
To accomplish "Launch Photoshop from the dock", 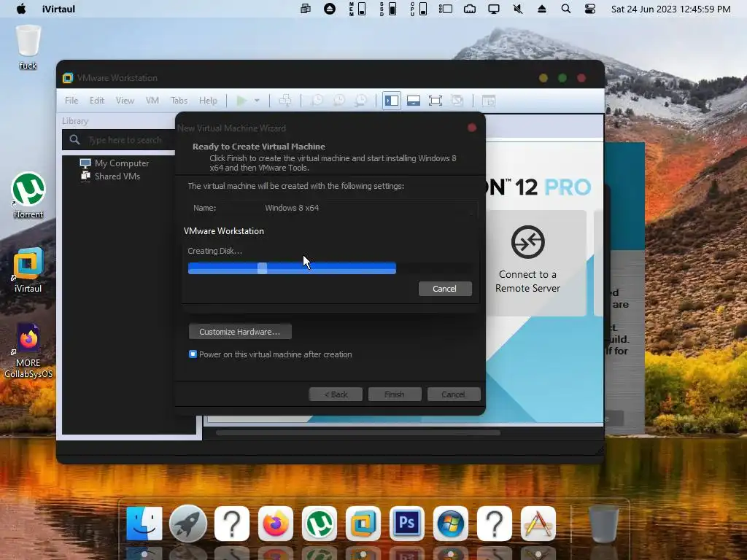I will coord(407,524).
